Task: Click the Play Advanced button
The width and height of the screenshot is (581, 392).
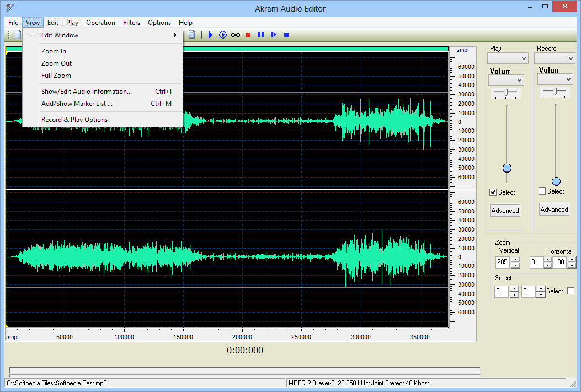Action: [505, 211]
